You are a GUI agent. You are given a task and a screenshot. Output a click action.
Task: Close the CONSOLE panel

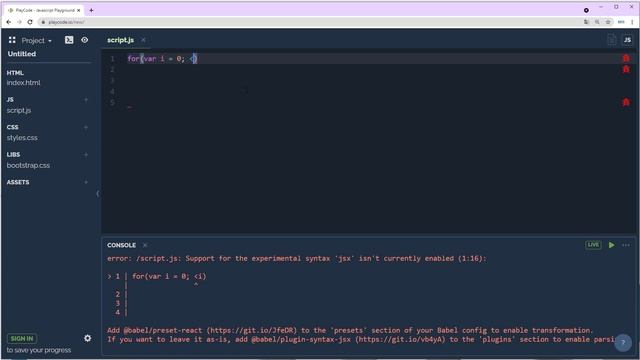145,245
